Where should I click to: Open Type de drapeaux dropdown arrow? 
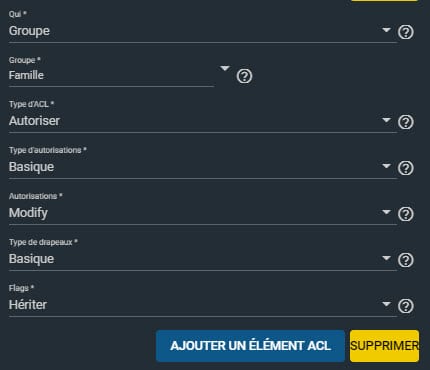386,258
